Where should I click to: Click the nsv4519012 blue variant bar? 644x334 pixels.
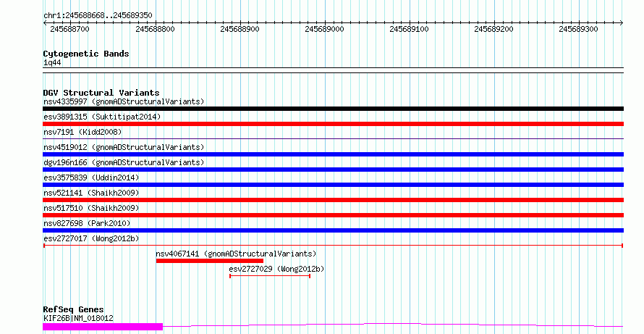(x=333, y=154)
